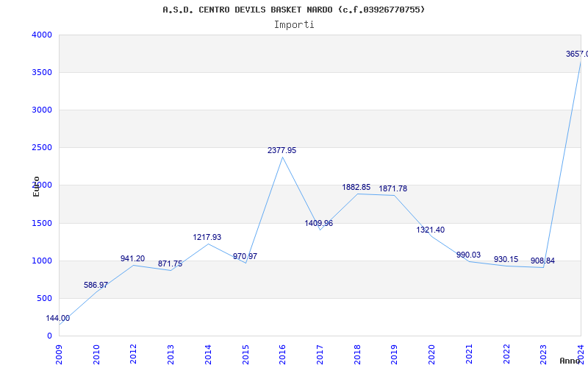Click the Anno x-axis title

(570, 361)
